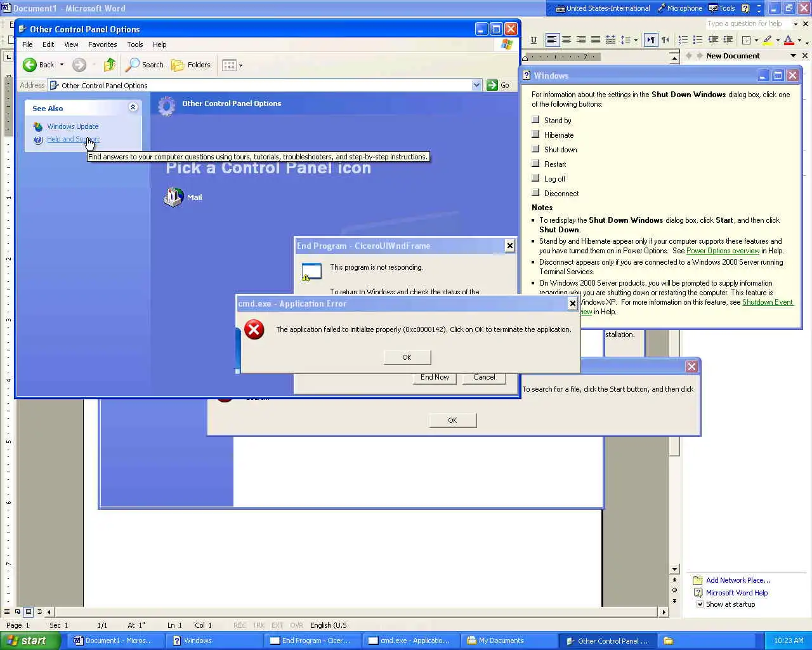Open the File menu in Control Panel window

[x=27, y=44]
